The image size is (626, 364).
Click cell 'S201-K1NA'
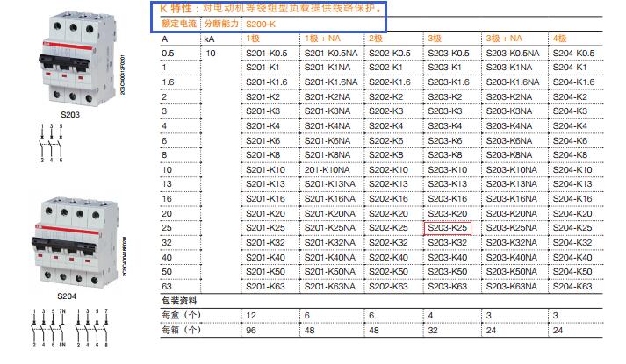327,68
